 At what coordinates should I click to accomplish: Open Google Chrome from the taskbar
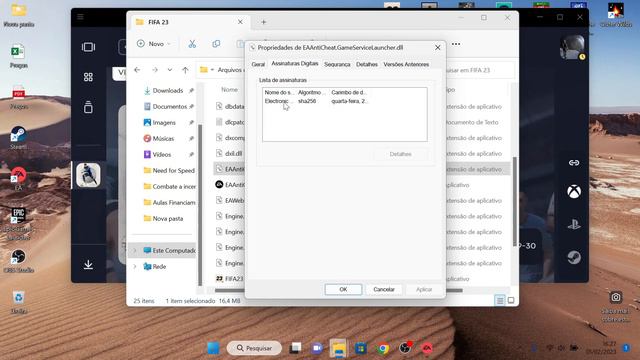(383, 348)
